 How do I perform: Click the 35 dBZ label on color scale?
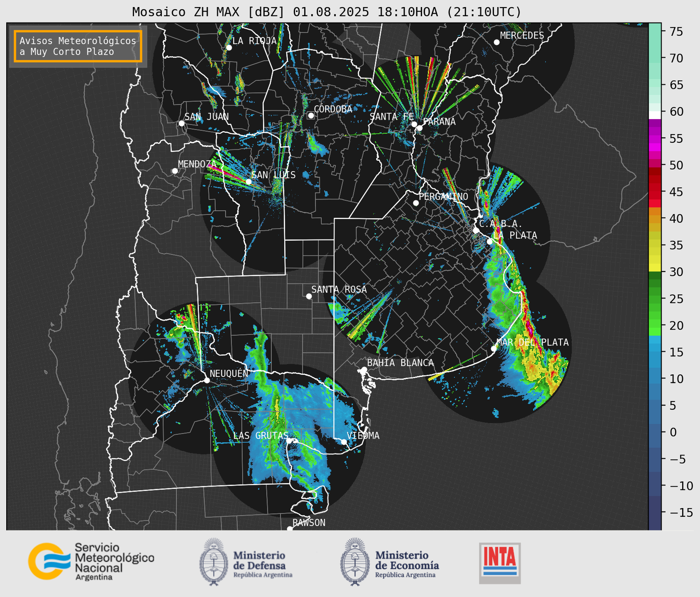pos(676,245)
